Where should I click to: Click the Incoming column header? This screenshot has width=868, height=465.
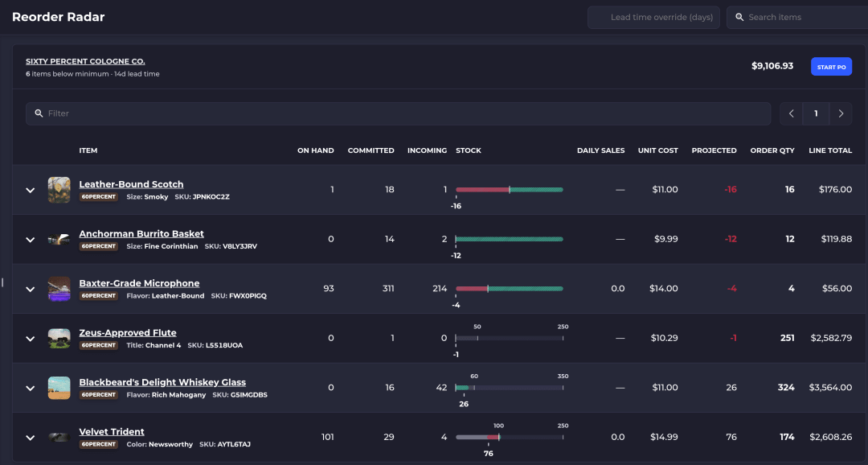coord(427,150)
